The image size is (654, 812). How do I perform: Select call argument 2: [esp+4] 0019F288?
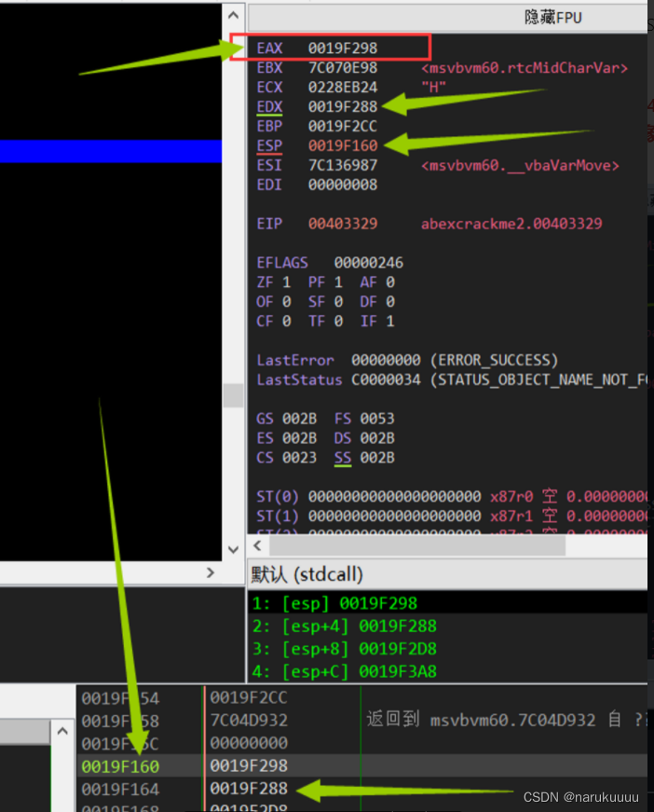point(448,626)
